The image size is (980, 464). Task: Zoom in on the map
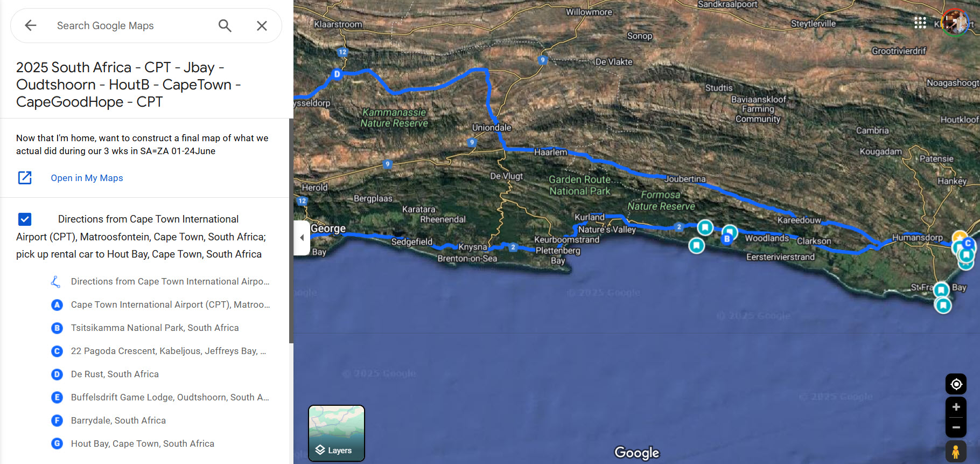pos(956,407)
